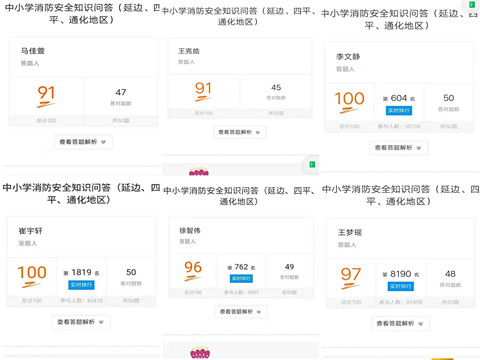Tap the green floating icon beside the pink badge
The width and height of the screenshot is (480, 360).
312,164
